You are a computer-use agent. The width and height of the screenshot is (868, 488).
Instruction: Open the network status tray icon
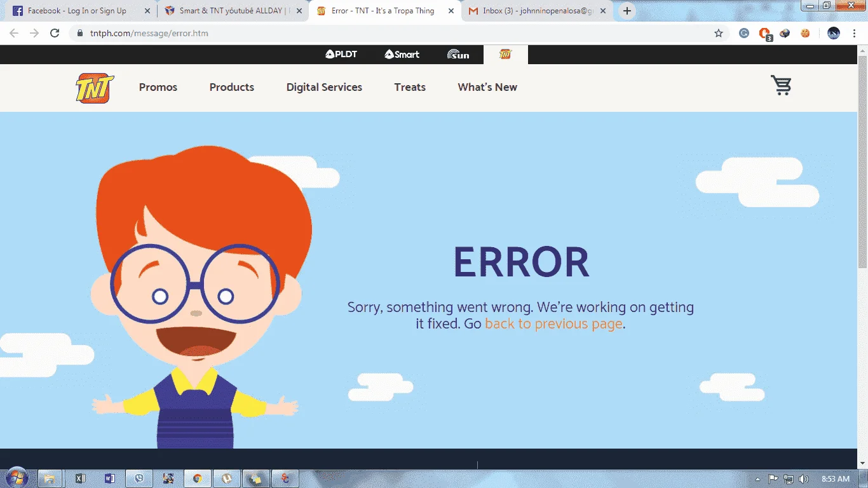tap(789, 478)
